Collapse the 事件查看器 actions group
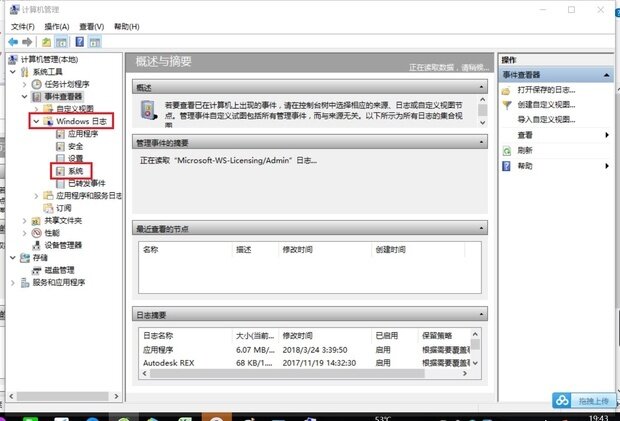Image resolution: width=620 pixels, height=421 pixels. pos(607,75)
